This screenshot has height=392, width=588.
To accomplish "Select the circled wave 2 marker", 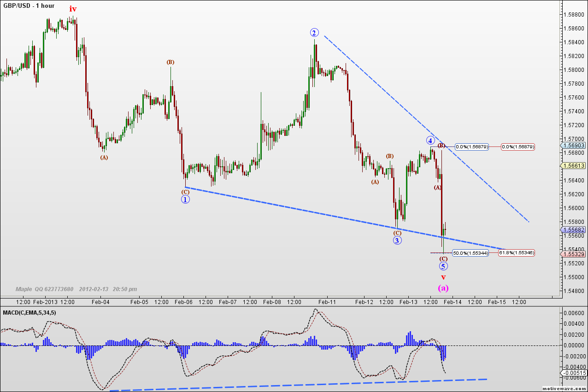I will click(x=315, y=32).
